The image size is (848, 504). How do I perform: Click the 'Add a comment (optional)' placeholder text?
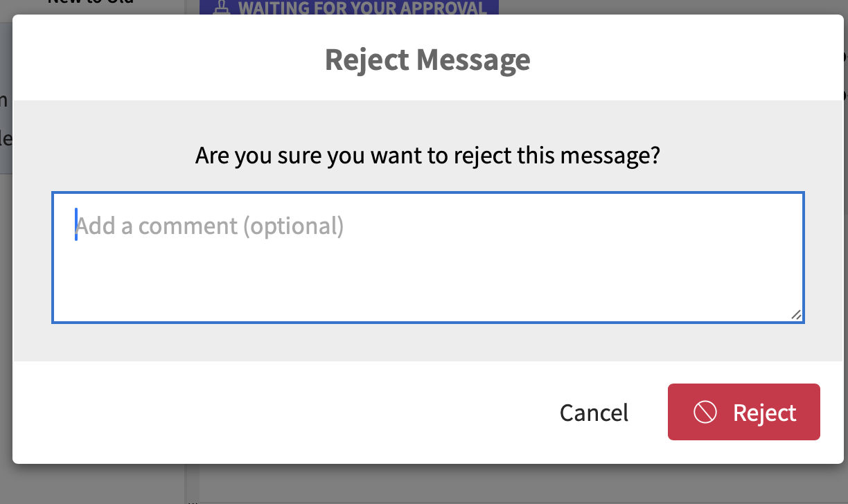point(209,226)
